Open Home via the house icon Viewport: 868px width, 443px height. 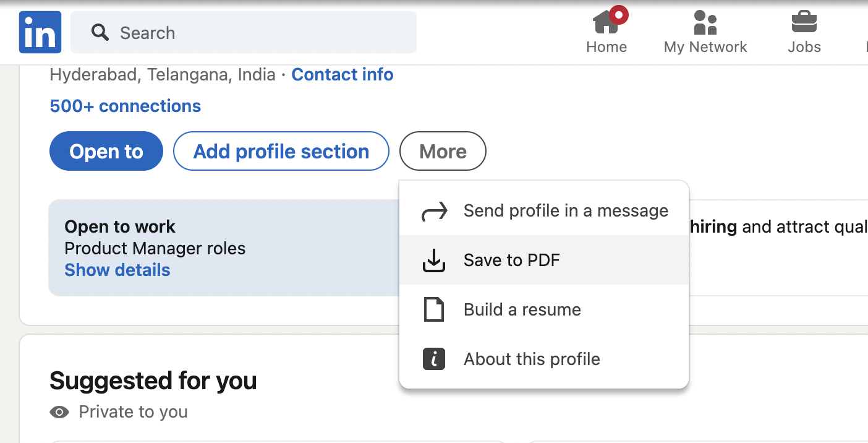coord(606,23)
